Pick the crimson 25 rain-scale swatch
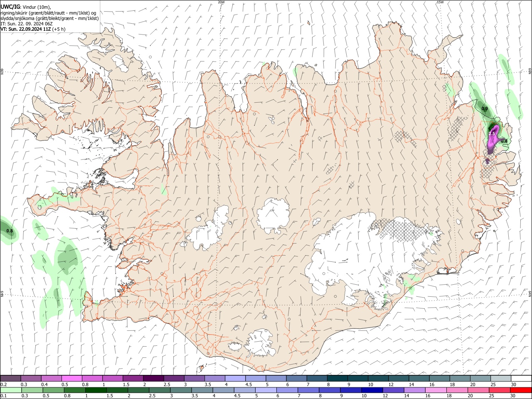Screen dimensions: 532x399 point(500,390)
